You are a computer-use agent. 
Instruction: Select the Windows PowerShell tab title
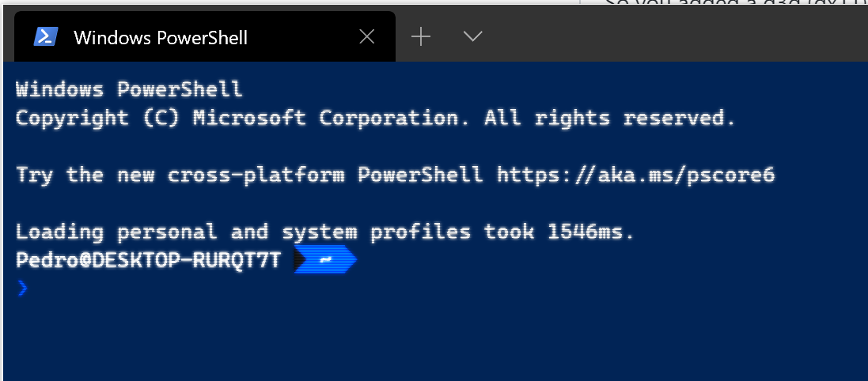pos(161,37)
